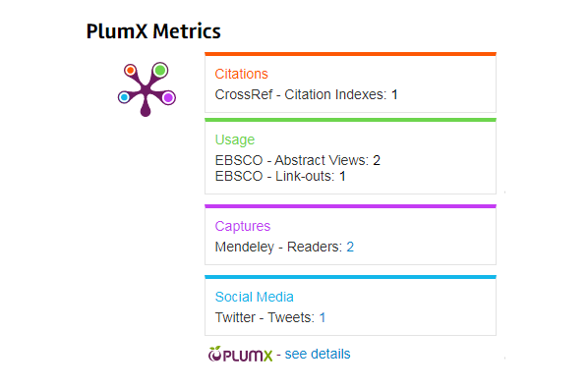Select the Usage category heading
The image size is (588, 388).
tap(235, 139)
